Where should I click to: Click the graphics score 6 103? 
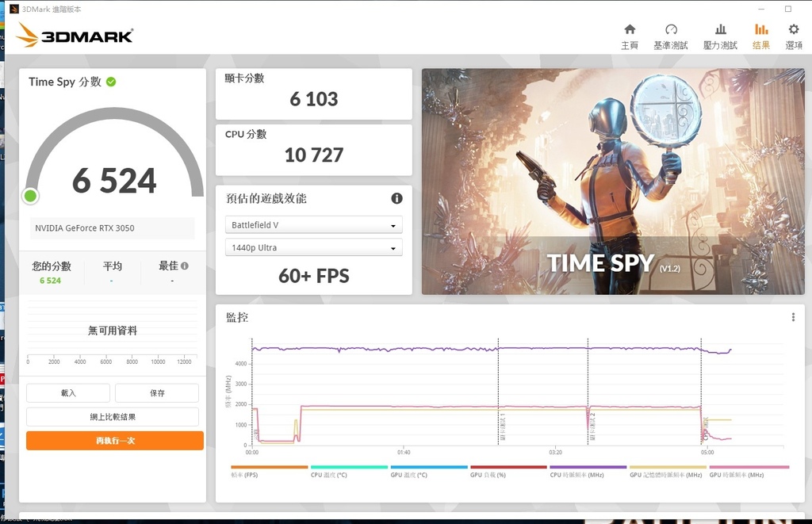pos(314,99)
